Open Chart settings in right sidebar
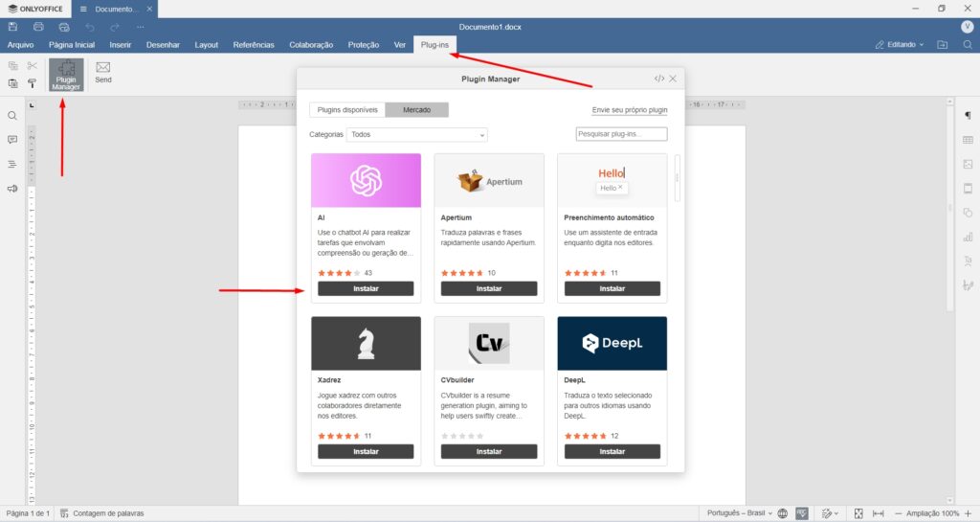 tap(968, 237)
